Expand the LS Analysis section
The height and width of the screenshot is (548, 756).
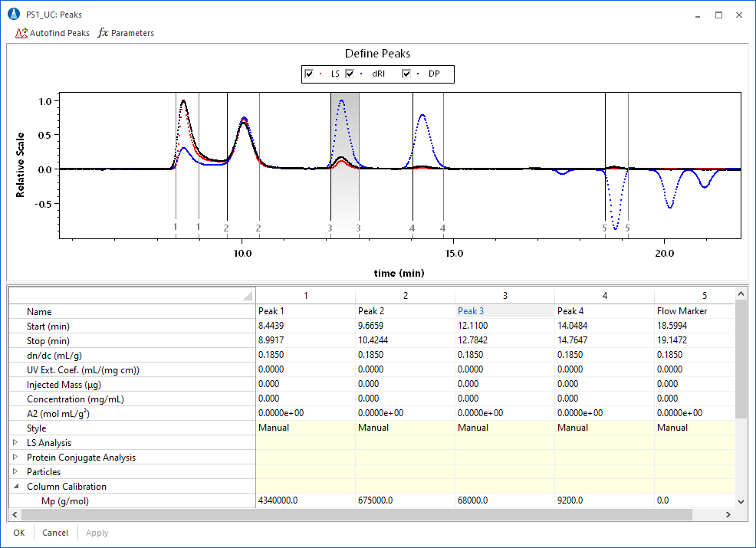pos(16,443)
